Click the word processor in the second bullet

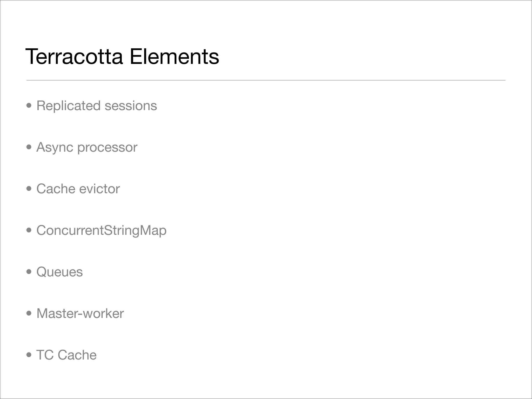[107, 148]
